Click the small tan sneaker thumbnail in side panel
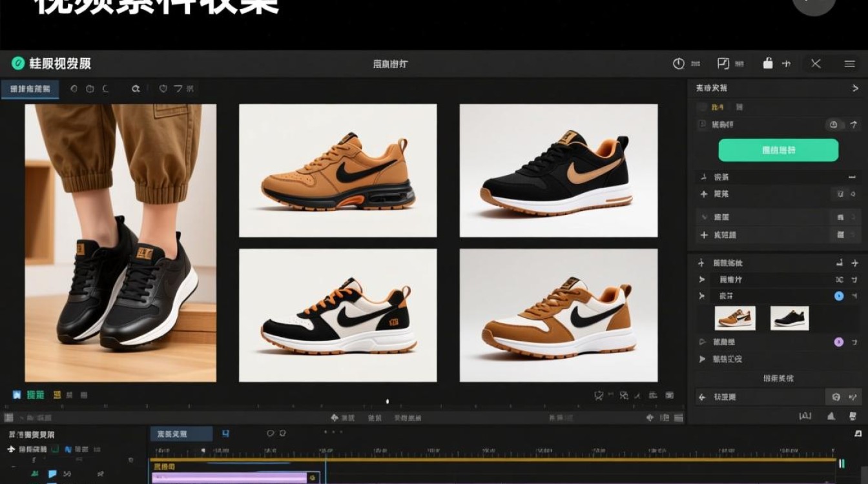 click(735, 318)
